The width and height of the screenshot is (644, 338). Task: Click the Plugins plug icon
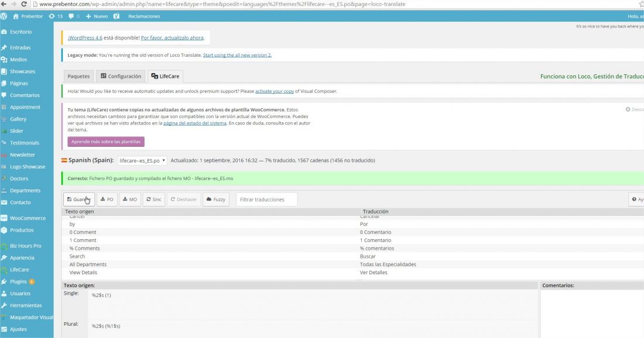4,281
